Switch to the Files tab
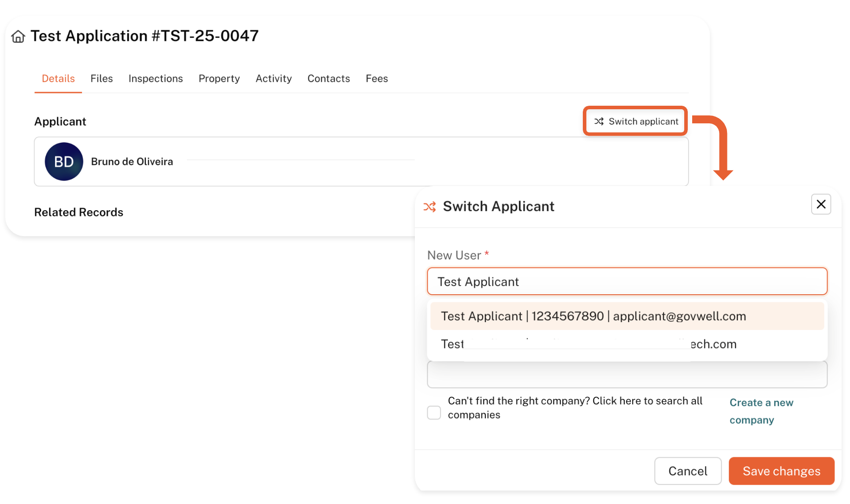This screenshot has height=504, width=850. [101, 78]
